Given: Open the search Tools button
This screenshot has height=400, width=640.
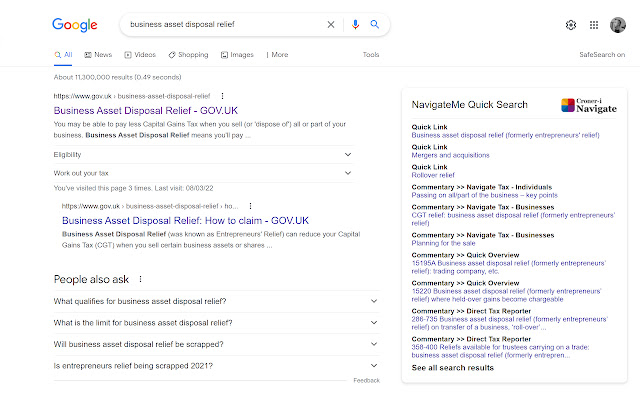Looking at the screenshot, I should (x=371, y=55).
